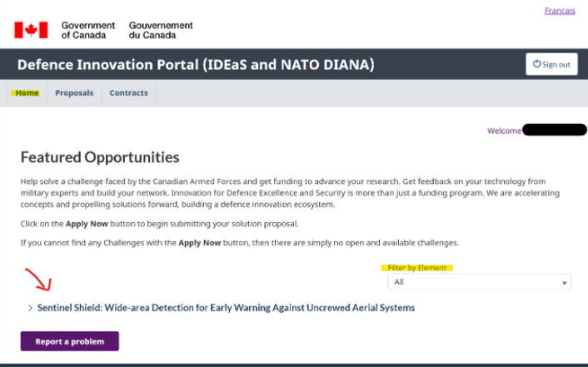Click the red annotation arrow
588x367 pixels.
click(x=38, y=280)
